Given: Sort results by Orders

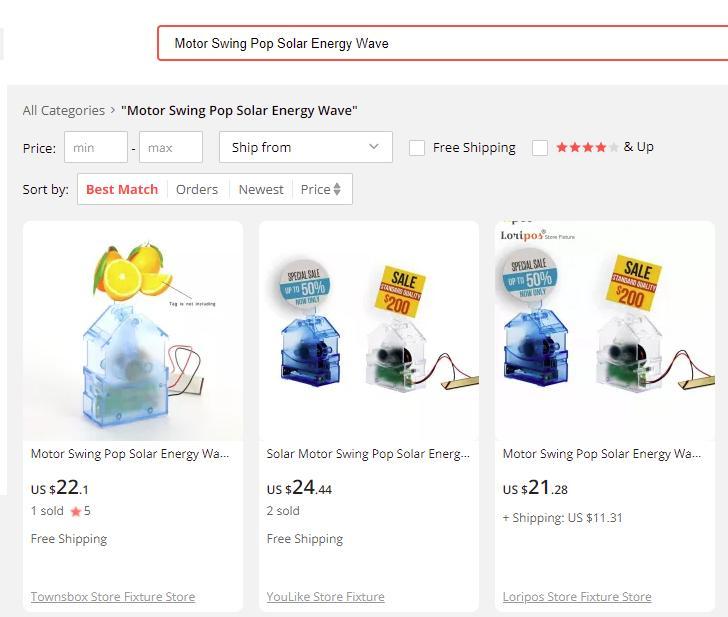Looking at the screenshot, I should [197, 189].
